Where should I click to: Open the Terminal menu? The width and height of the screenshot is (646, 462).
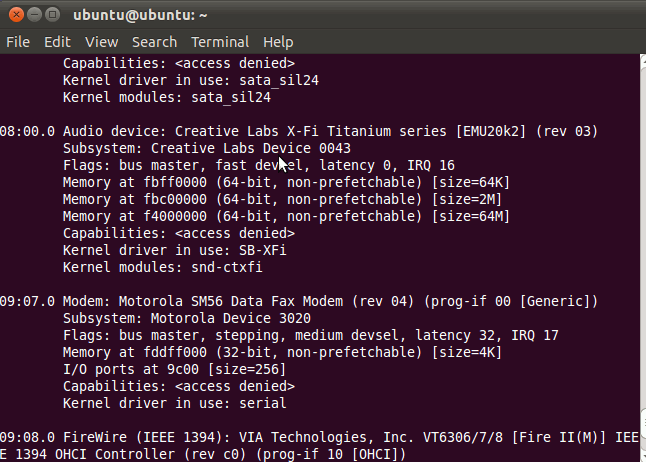220,42
